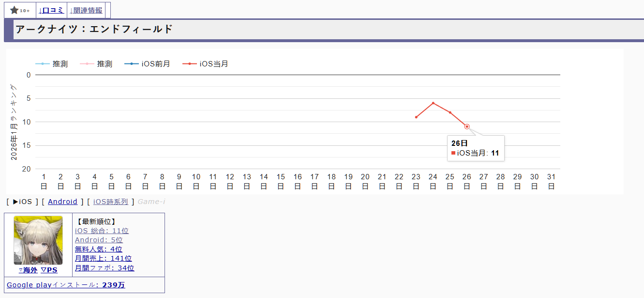Toggle the pink 推測 legend series
Viewport: 644px width, 298px height.
(96, 64)
